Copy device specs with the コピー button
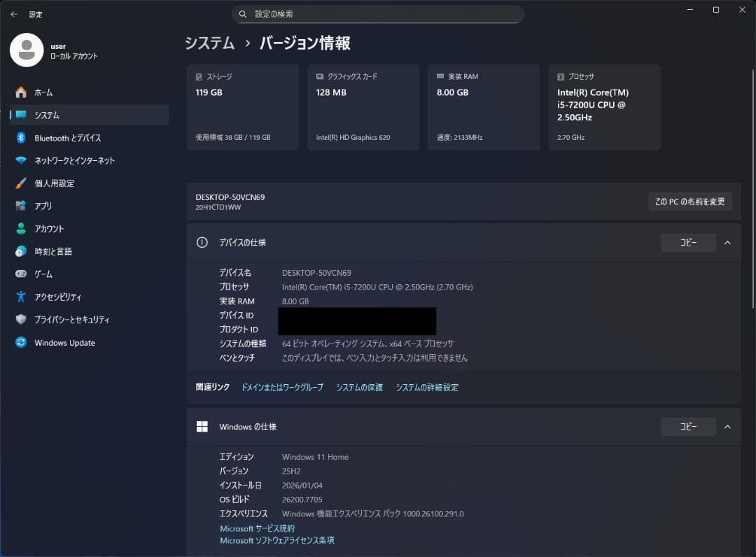Viewport: 756px width, 557px height. [x=688, y=242]
